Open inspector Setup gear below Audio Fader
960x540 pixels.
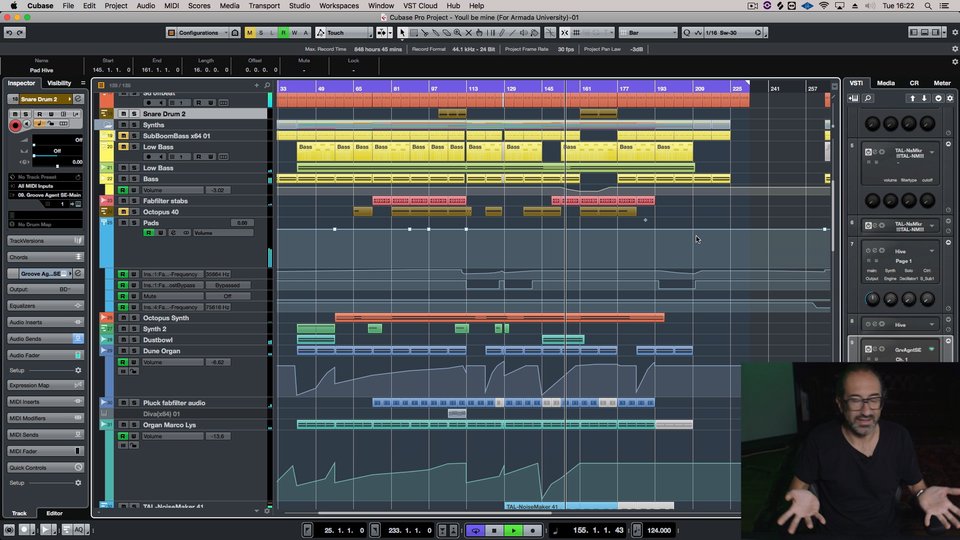coord(78,370)
